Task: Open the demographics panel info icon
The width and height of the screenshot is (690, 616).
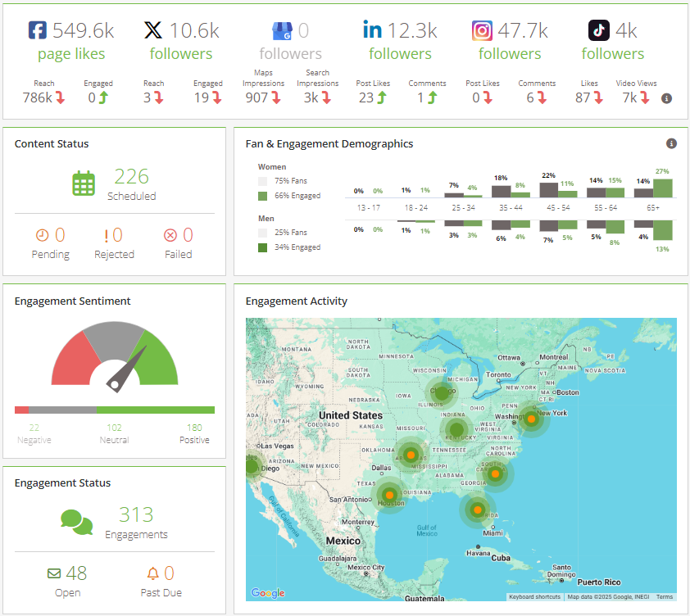Action: (x=671, y=143)
